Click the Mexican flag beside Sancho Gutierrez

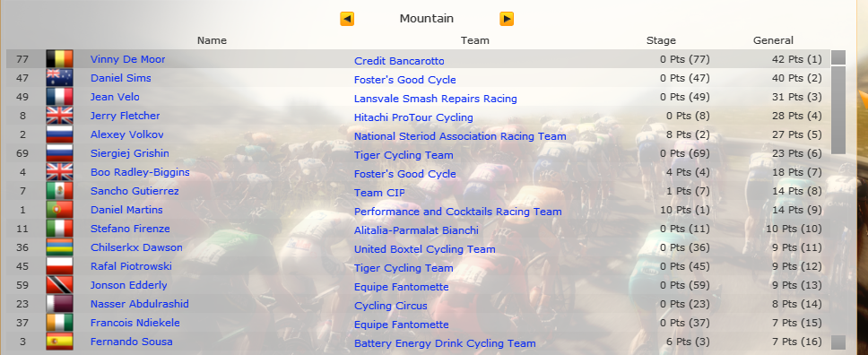[x=59, y=191]
